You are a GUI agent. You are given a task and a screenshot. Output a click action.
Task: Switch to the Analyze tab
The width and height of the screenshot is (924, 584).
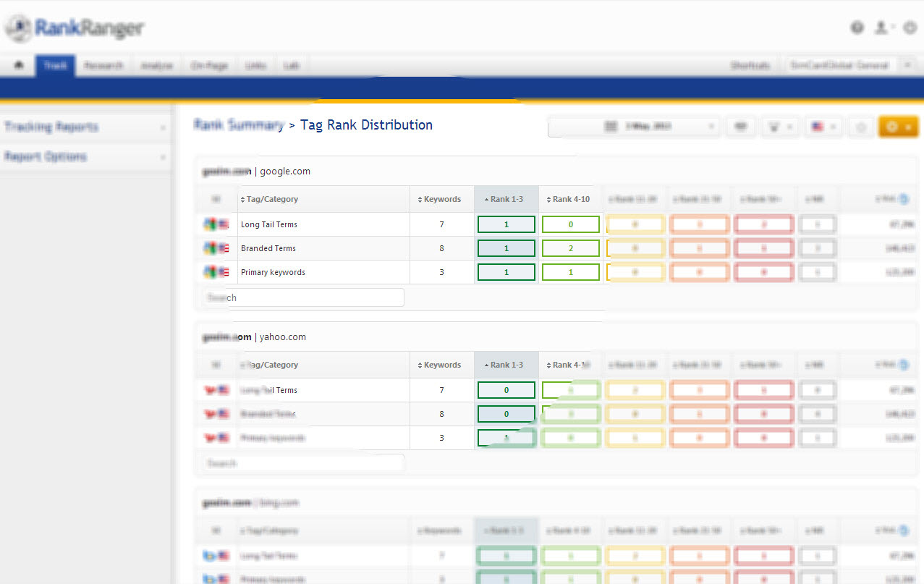coord(156,65)
